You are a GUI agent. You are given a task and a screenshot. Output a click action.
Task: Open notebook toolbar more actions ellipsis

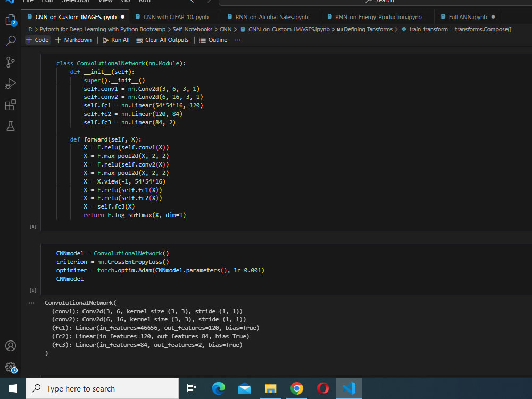[237, 40]
